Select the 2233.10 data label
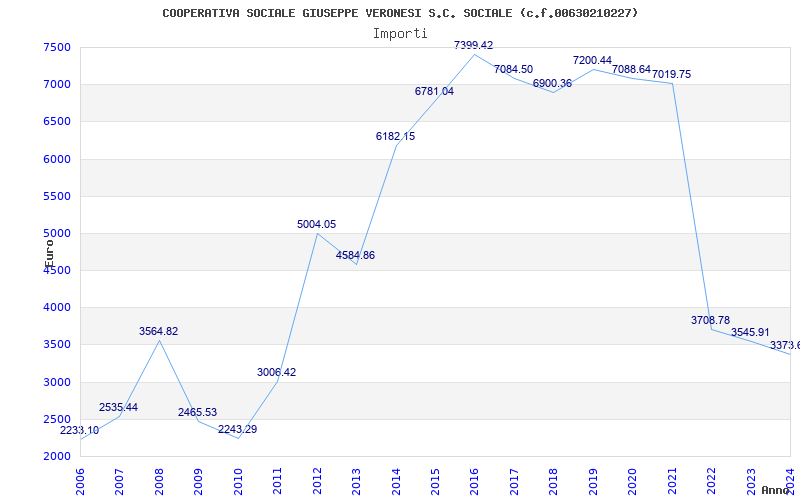The width and height of the screenshot is (800, 500). point(80,431)
